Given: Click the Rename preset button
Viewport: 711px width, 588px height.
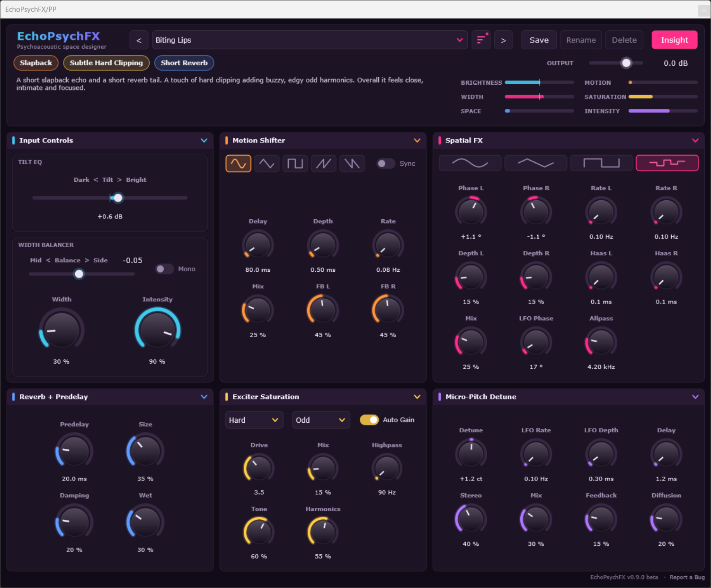Looking at the screenshot, I should (x=581, y=40).
